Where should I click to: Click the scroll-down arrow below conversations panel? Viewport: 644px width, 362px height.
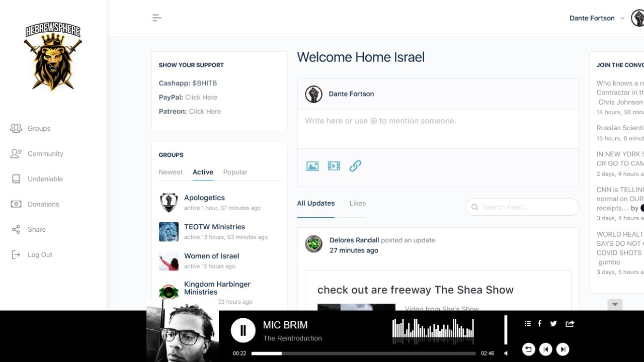[615, 305]
